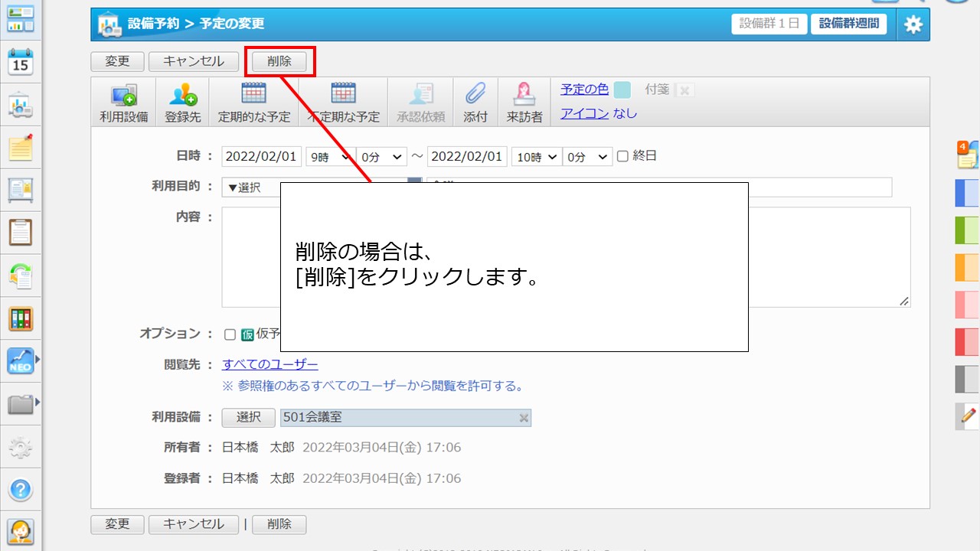Pick the orange sticky color on the right

click(968, 268)
